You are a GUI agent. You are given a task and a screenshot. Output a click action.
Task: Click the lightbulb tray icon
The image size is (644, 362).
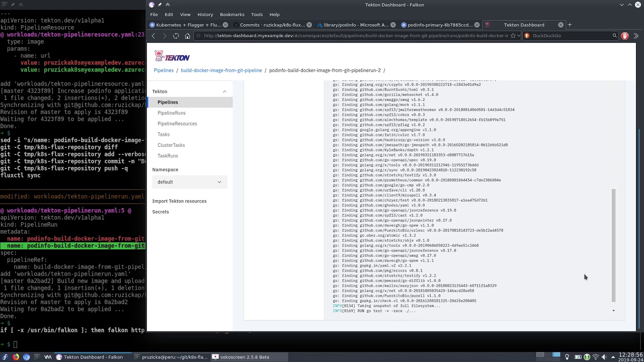click(567, 357)
